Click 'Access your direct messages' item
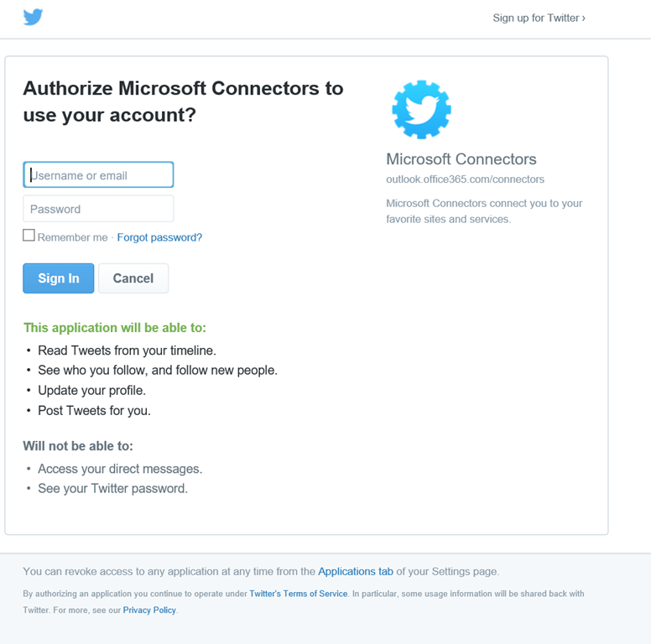The width and height of the screenshot is (651, 644). (120, 469)
